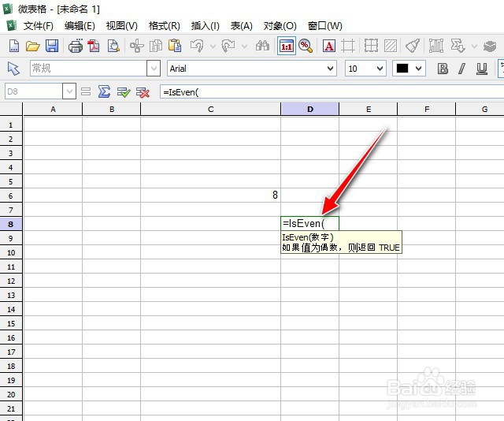Save the spreadsheet with the floppy disk icon
Viewport: 504px width, 421px height.
pyautogui.click(x=52, y=46)
